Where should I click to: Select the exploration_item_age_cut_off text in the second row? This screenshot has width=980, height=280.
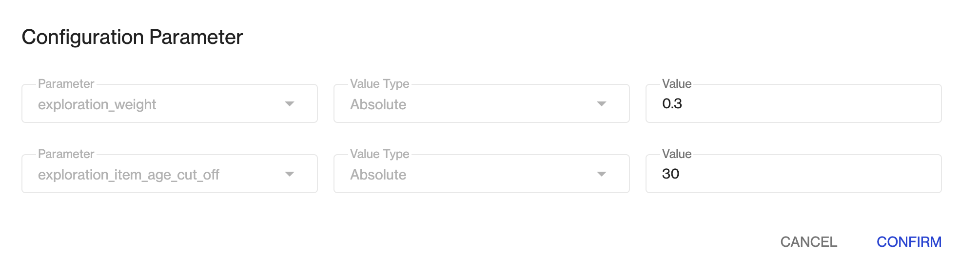click(129, 175)
